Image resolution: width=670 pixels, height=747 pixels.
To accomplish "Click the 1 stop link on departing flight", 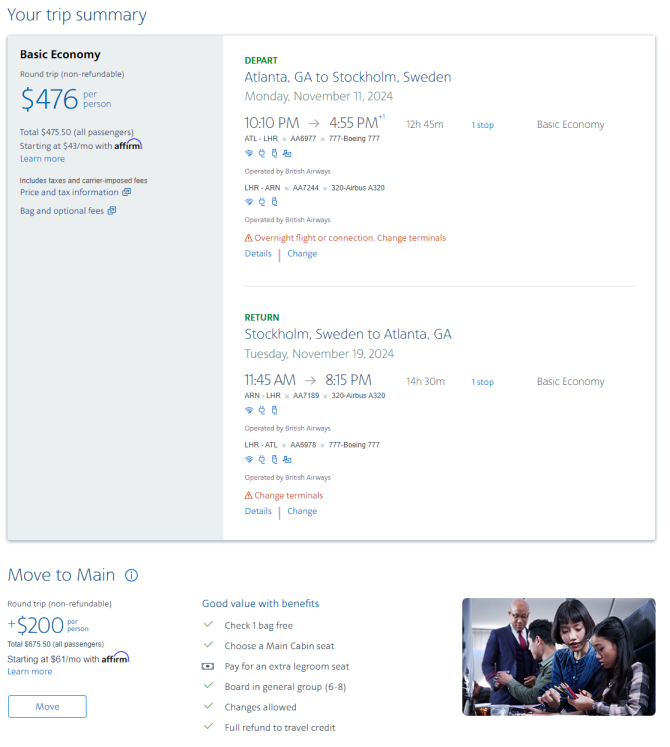I will click(x=483, y=125).
